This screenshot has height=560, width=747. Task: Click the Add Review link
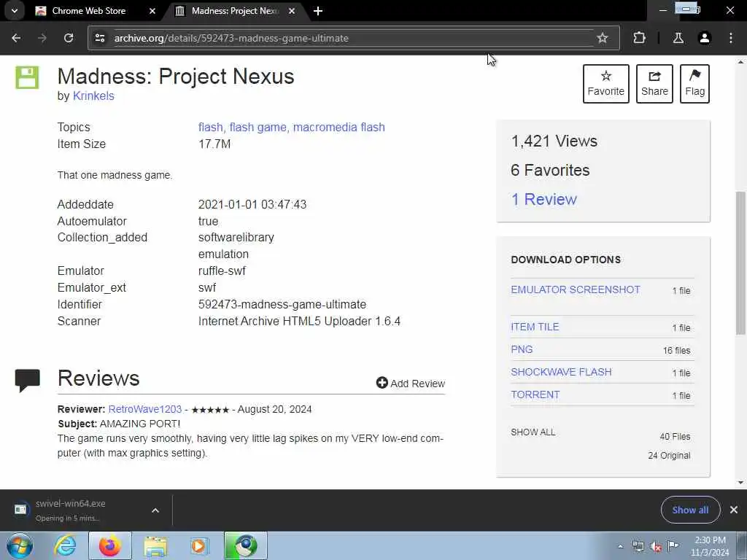coord(411,383)
